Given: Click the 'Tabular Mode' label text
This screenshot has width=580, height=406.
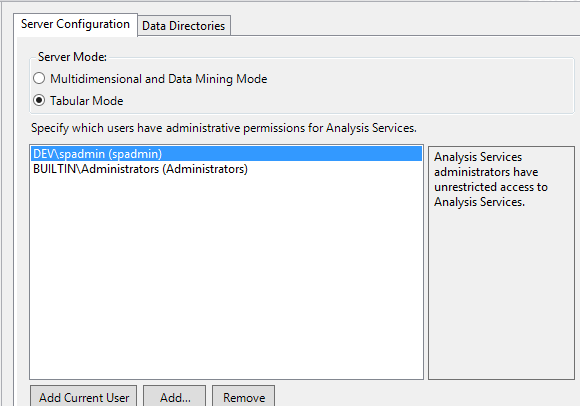Looking at the screenshot, I should tap(87, 101).
